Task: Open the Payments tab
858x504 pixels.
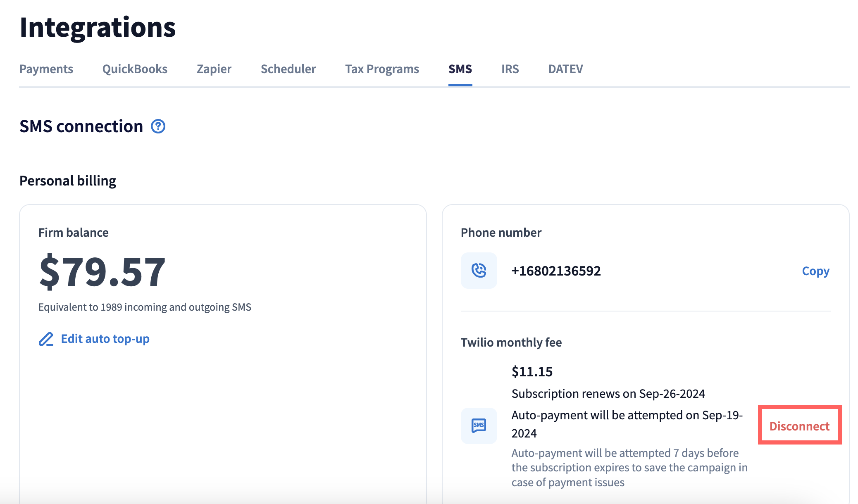Action: (x=46, y=69)
